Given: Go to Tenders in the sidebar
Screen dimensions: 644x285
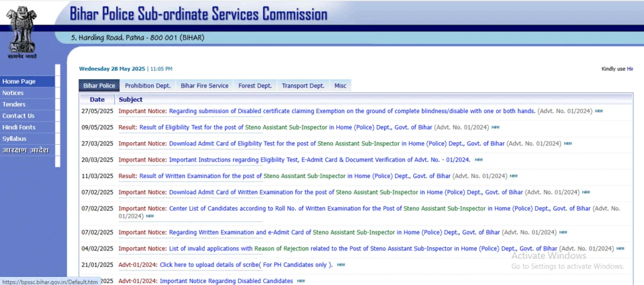Looking at the screenshot, I should pos(27,104).
